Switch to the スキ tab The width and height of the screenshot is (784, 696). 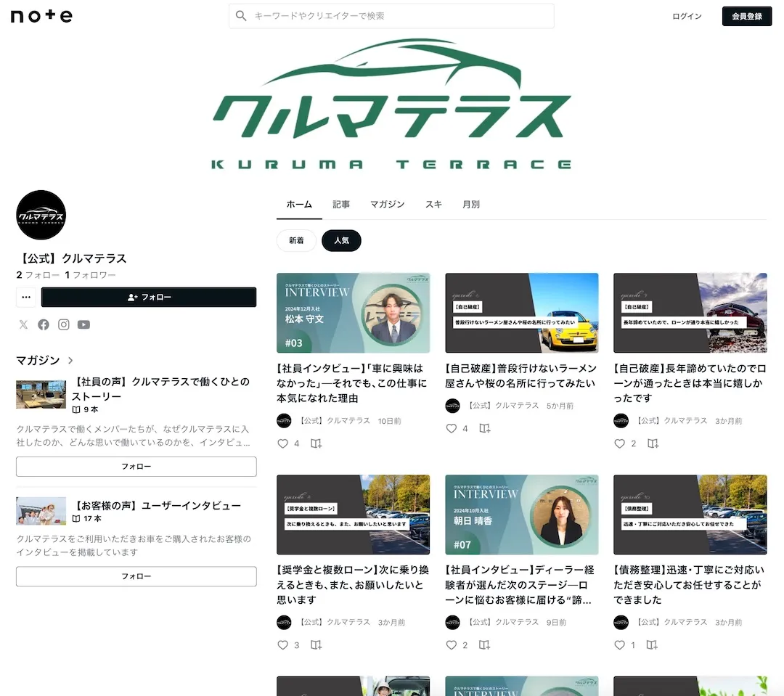coord(433,205)
